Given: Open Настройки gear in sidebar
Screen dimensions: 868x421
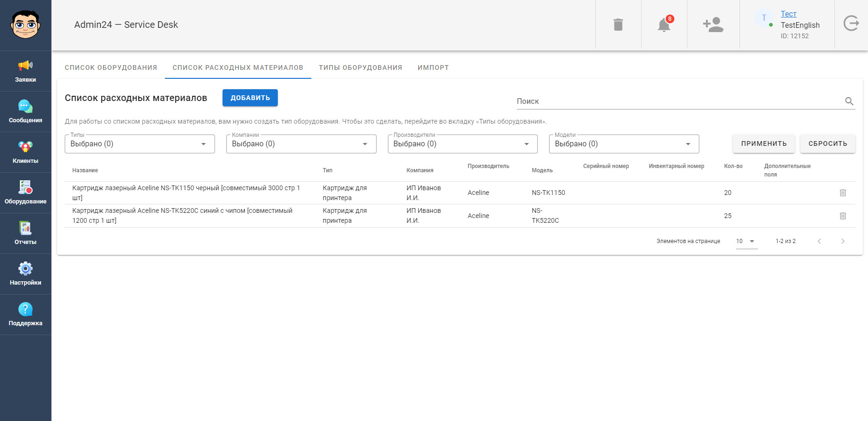Looking at the screenshot, I should (x=26, y=274).
